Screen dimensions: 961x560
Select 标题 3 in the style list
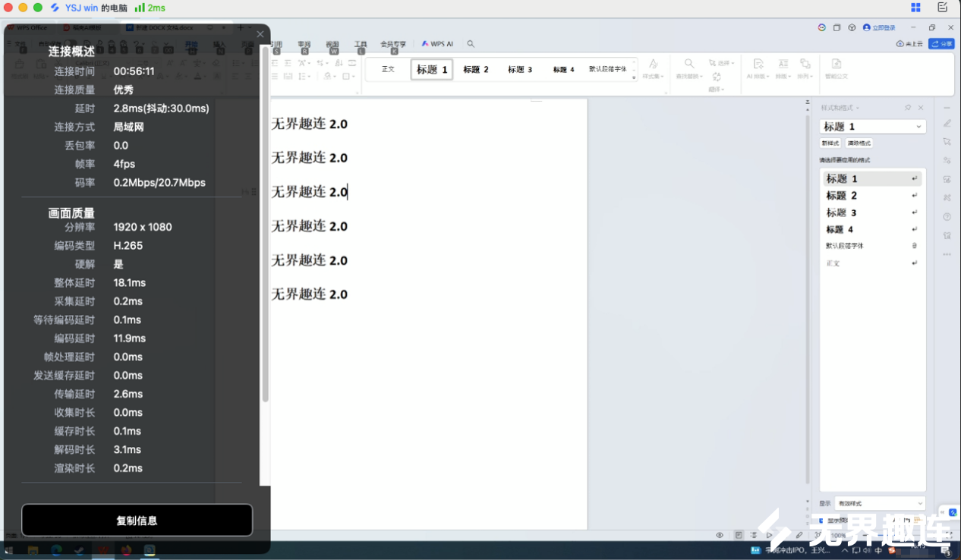(872, 212)
